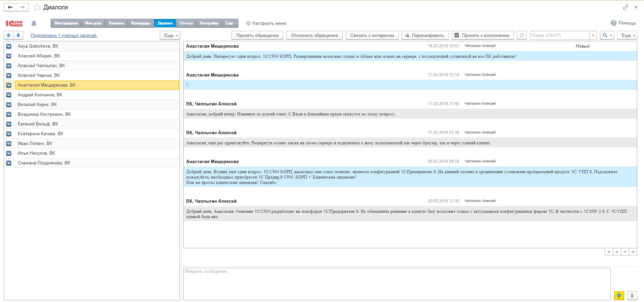This screenshot has width=644, height=302.
Task: Expand the Еще dropdown above the contact list
Action: (x=170, y=35)
